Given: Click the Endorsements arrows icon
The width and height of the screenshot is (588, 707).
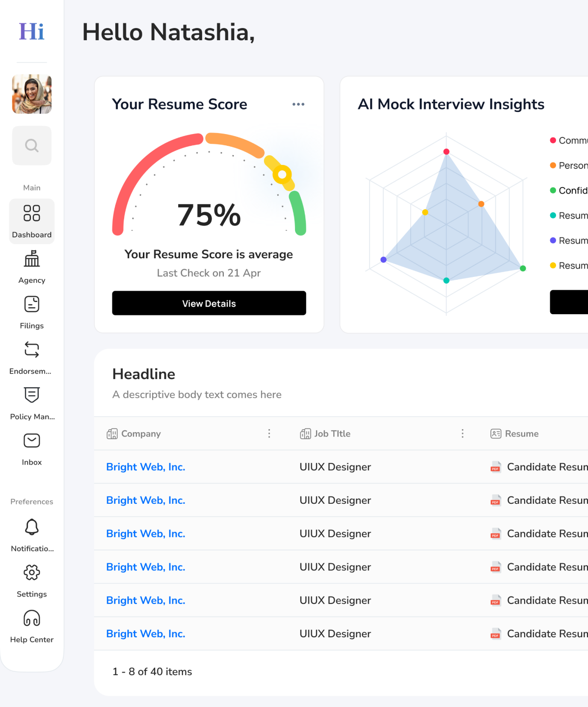Looking at the screenshot, I should tap(31, 350).
